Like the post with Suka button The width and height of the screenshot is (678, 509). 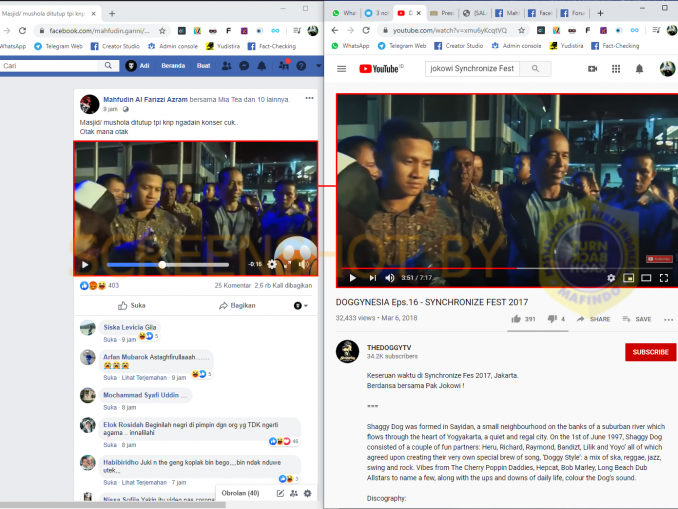(132, 305)
